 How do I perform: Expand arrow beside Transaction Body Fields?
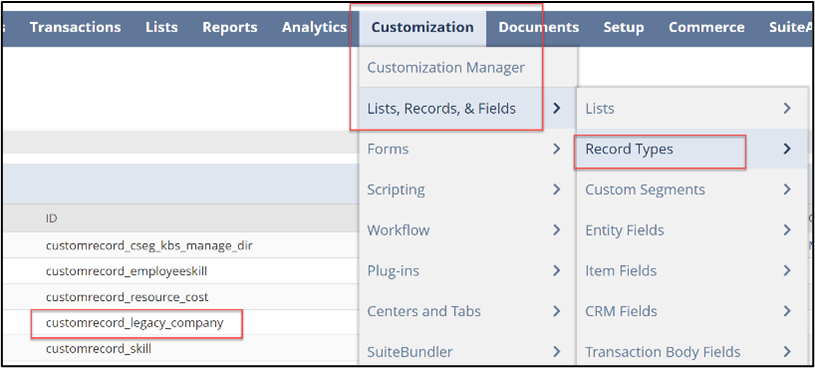[787, 351]
